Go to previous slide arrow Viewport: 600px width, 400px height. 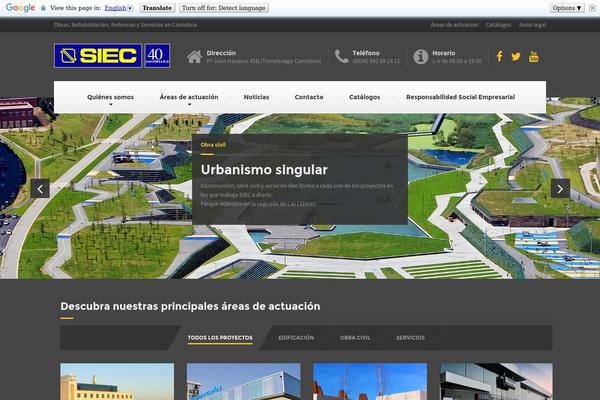coord(40,189)
